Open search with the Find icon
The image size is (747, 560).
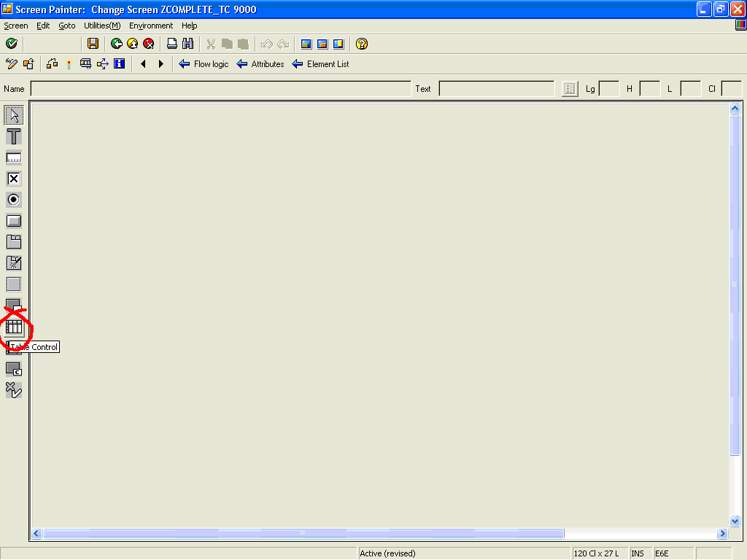[x=188, y=44]
